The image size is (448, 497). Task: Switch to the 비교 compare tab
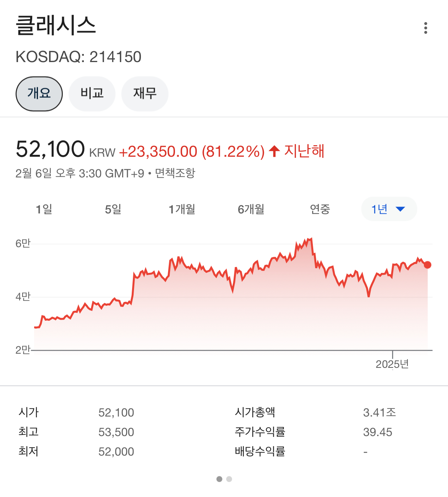coord(92,94)
